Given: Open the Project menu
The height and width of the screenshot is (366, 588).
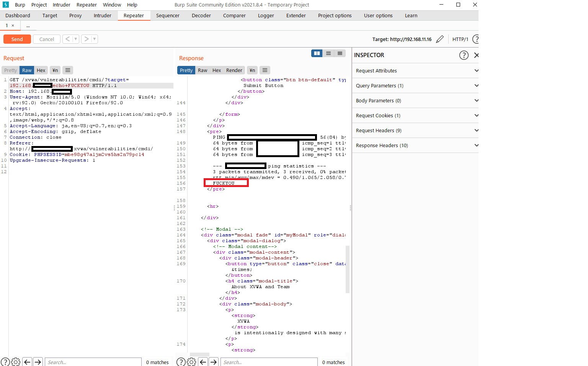Looking at the screenshot, I should coord(39,5).
